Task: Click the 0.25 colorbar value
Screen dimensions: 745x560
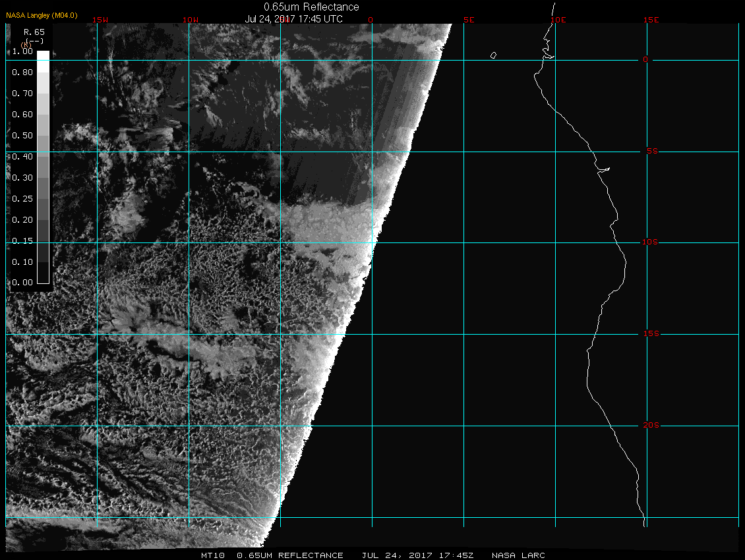Action: point(22,198)
